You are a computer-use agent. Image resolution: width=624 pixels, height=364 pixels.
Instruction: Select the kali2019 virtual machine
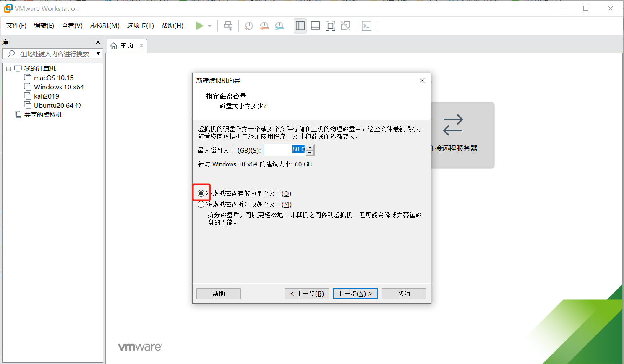point(47,96)
